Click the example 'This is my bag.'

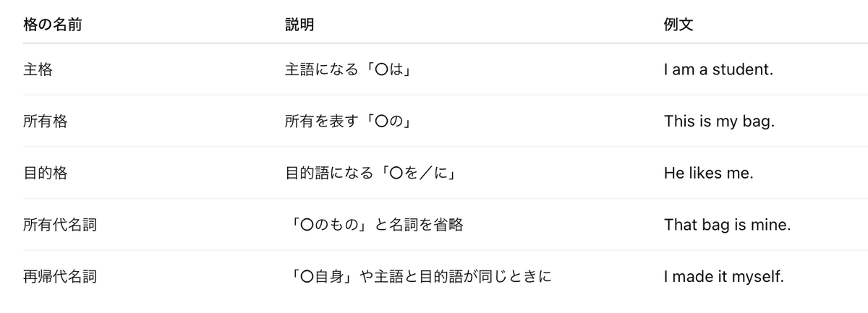pyautogui.click(x=720, y=121)
